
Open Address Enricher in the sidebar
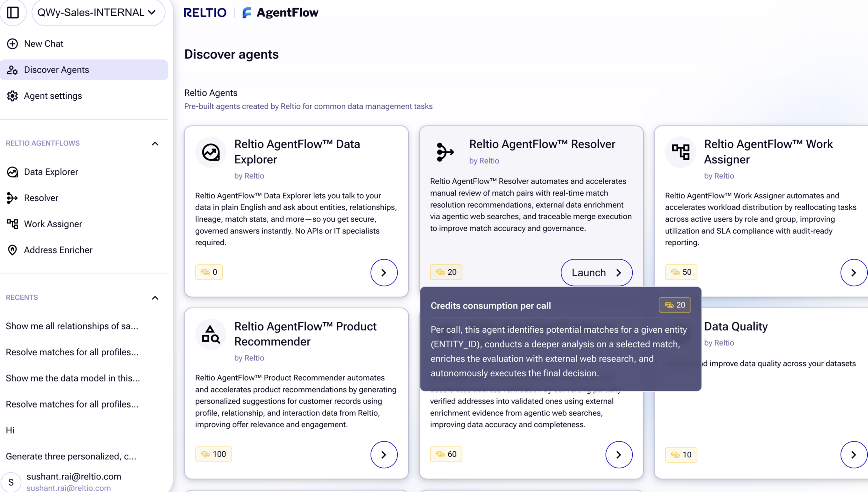pos(58,250)
